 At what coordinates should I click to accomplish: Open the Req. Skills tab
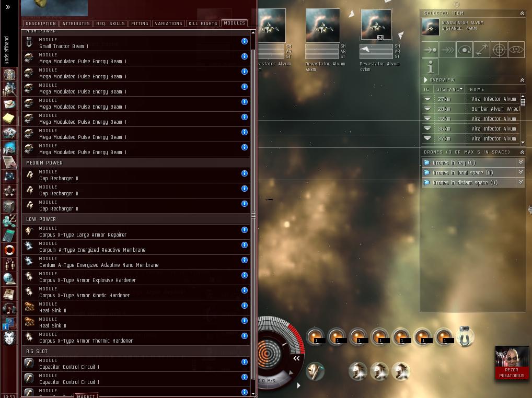pyautogui.click(x=111, y=24)
